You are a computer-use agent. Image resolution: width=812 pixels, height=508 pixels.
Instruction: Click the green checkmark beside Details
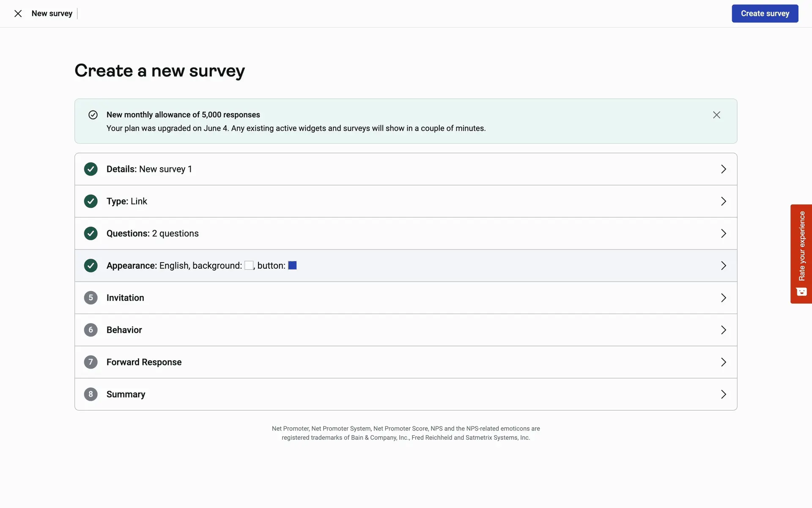(91, 169)
